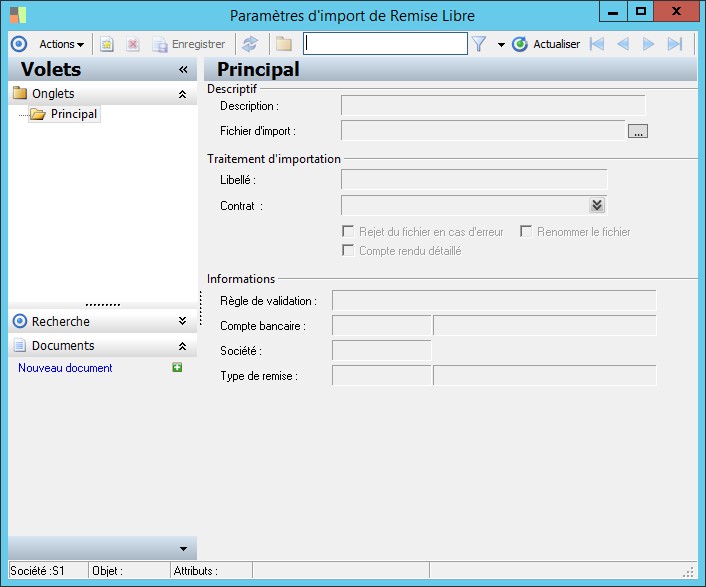Close the Paramètres d'import window
706x587 pixels.
pyautogui.click(x=676, y=12)
